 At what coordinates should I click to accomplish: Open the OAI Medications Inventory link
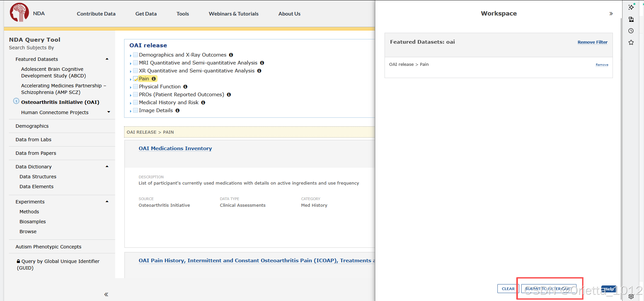[175, 149]
